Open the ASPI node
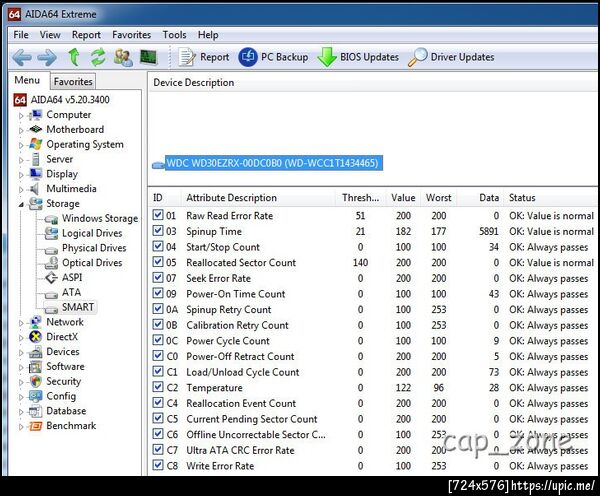 64,278
